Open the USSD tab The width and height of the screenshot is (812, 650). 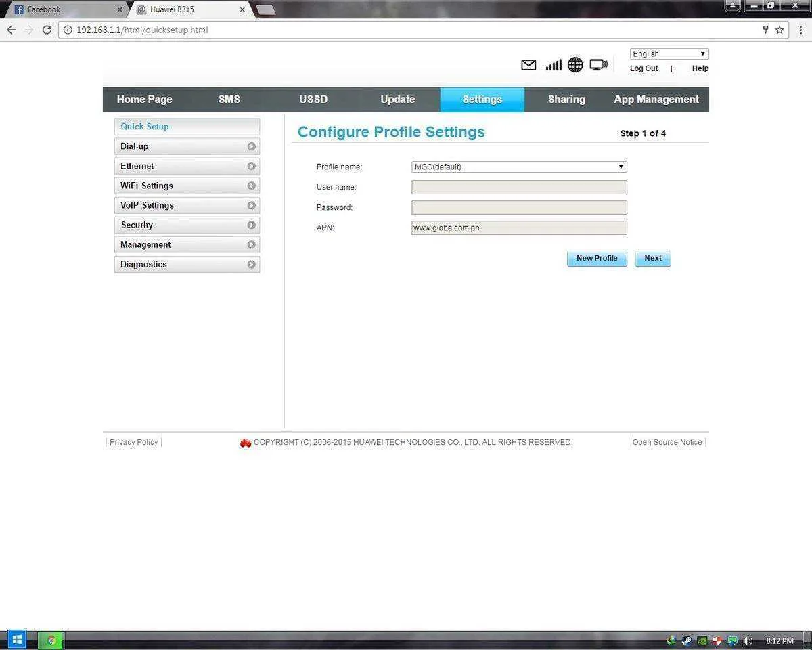313,100
